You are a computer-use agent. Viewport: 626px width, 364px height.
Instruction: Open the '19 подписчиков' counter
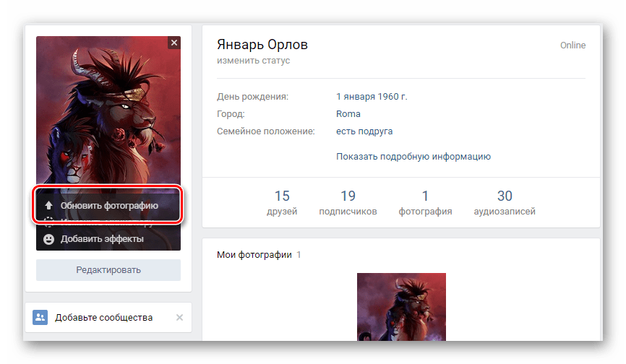[x=348, y=202]
